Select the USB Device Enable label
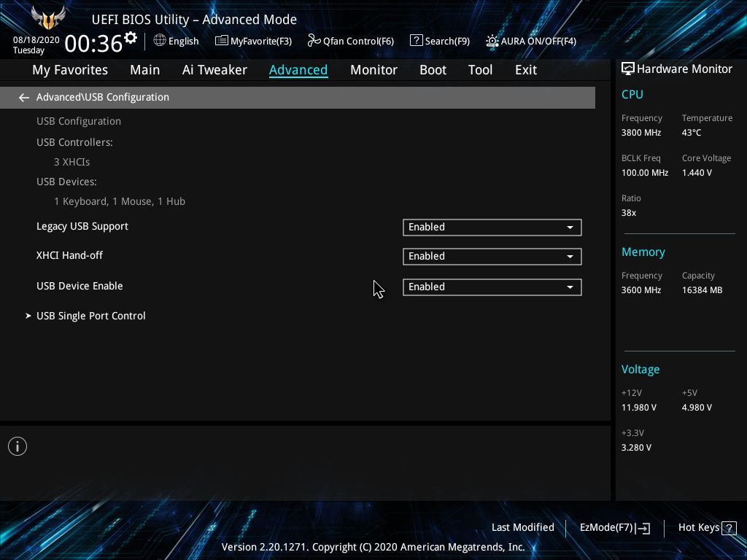Image resolution: width=747 pixels, height=560 pixels. [x=80, y=286]
